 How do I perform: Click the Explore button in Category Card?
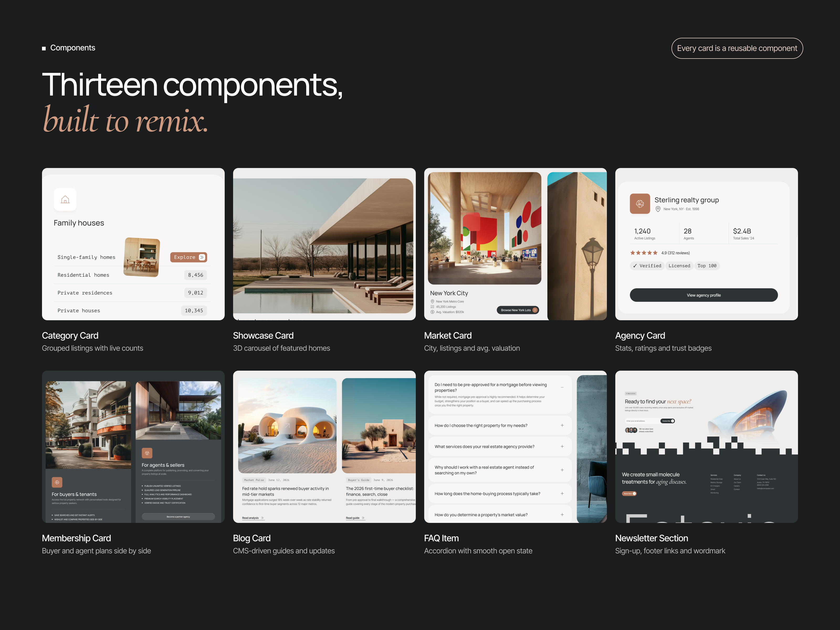point(188,257)
